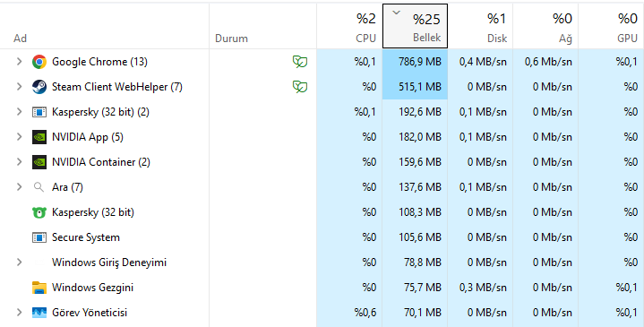
Task: Expand Windows Giriş Deneyimi group
Action: click(19, 262)
